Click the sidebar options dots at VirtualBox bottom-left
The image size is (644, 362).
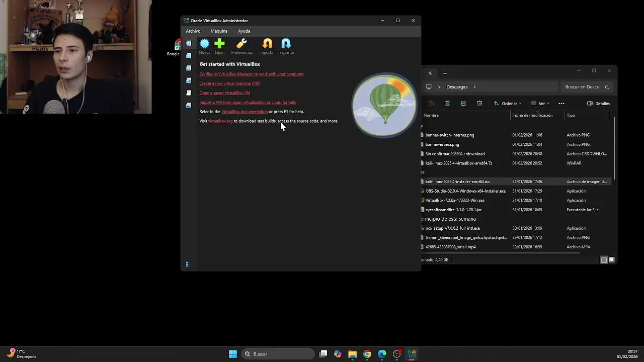[x=187, y=264]
